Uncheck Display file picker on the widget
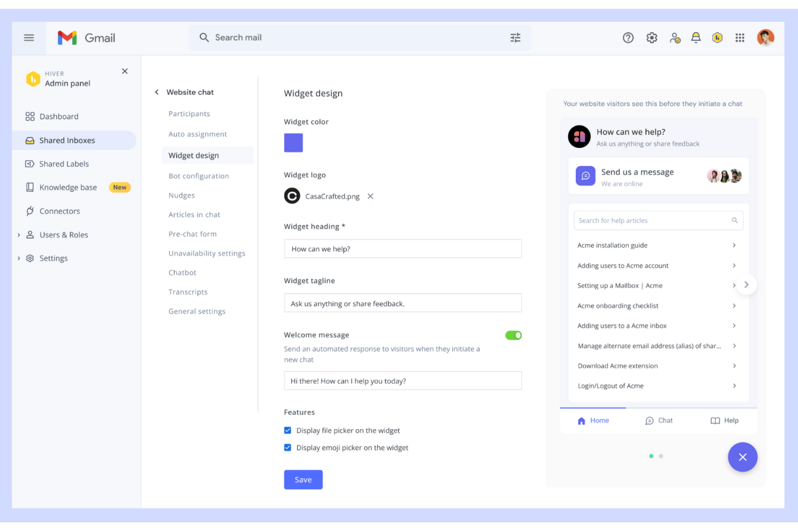 point(287,430)
